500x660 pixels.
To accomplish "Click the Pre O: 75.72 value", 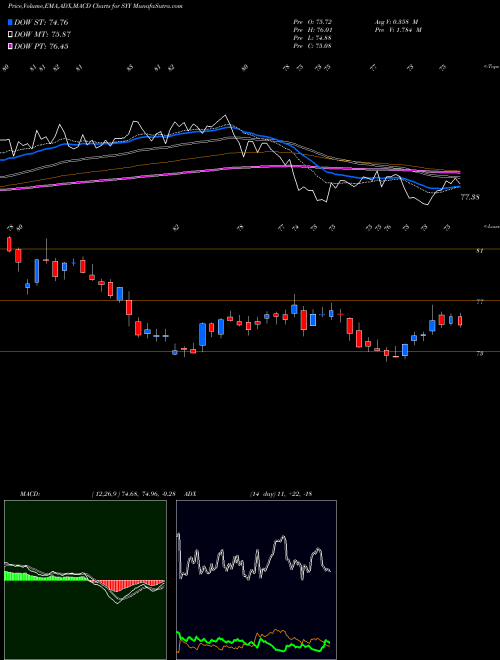I will (x=312, y=22).
